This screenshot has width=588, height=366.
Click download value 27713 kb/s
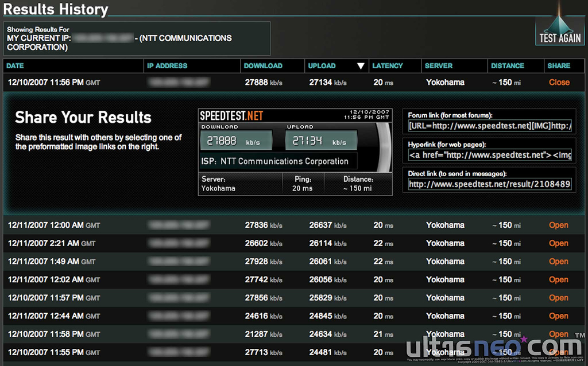(264, 352)
